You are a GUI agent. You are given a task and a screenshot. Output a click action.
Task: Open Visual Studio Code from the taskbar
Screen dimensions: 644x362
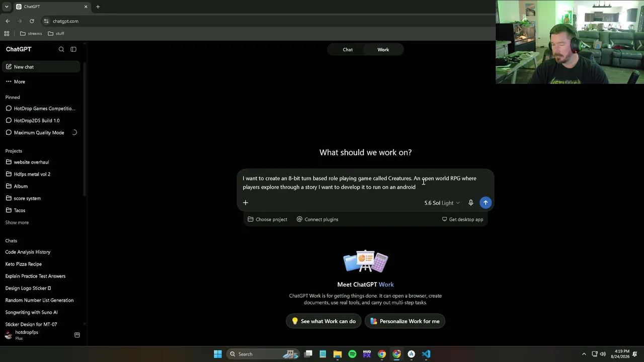[x=426, y=354]
